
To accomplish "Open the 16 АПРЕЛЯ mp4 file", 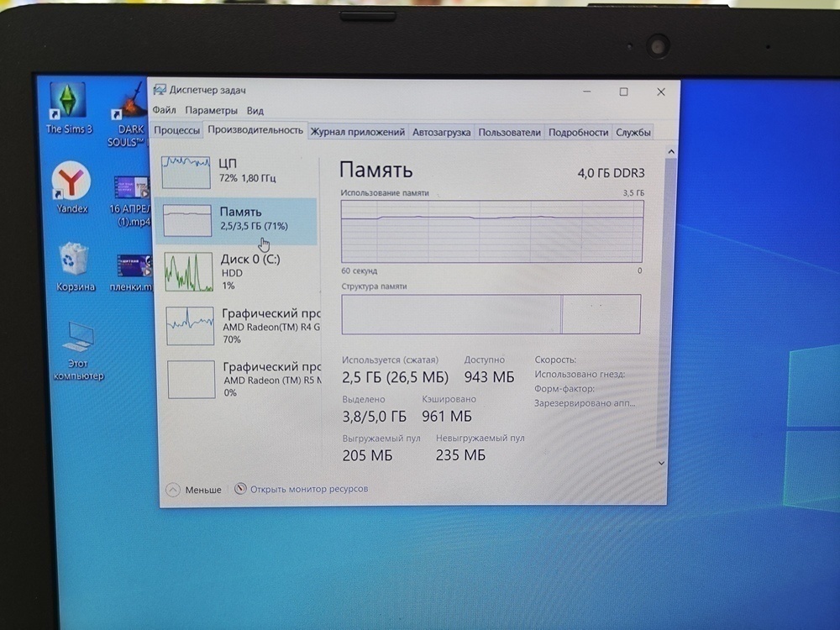I will coord(130,186).
